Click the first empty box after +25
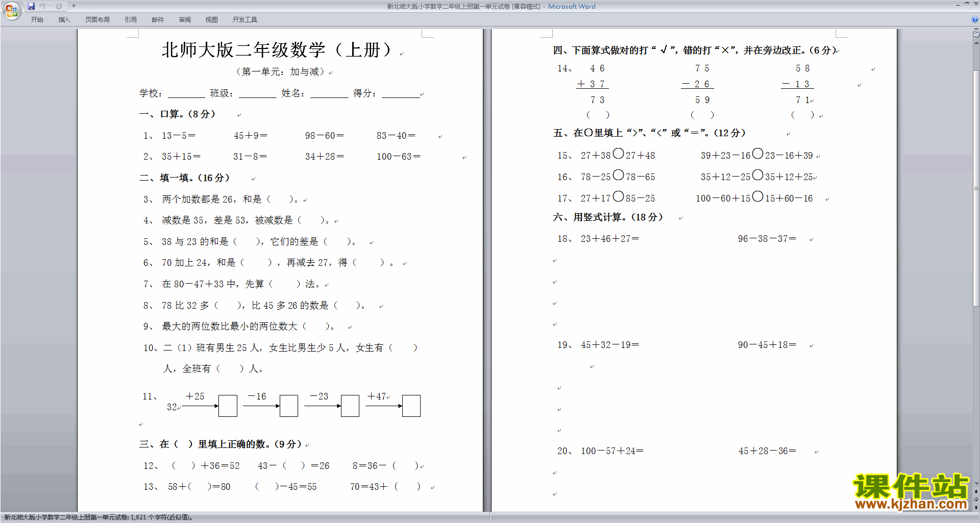 [228, 406]
